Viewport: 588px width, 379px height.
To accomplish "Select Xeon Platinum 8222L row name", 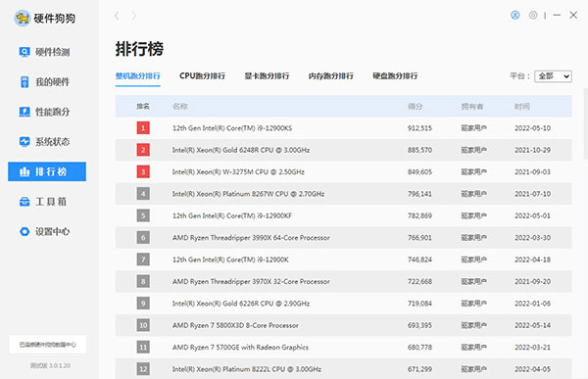I will (247, 369).
